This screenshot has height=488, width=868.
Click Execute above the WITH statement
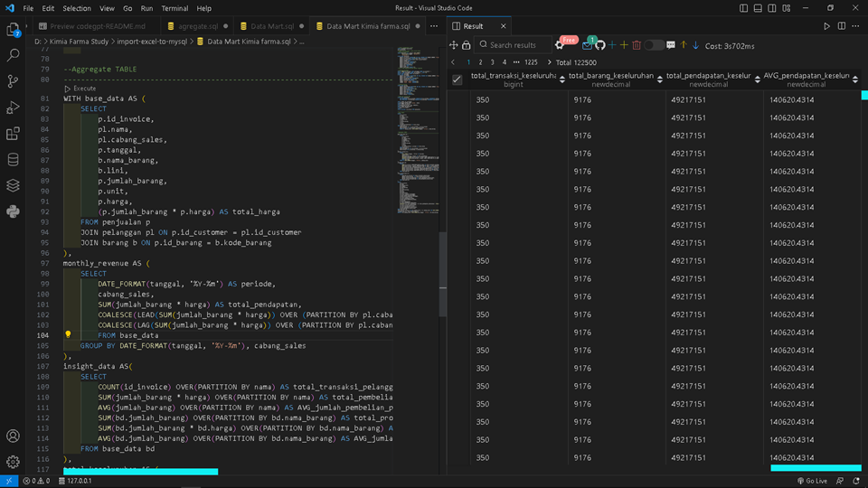83,89
